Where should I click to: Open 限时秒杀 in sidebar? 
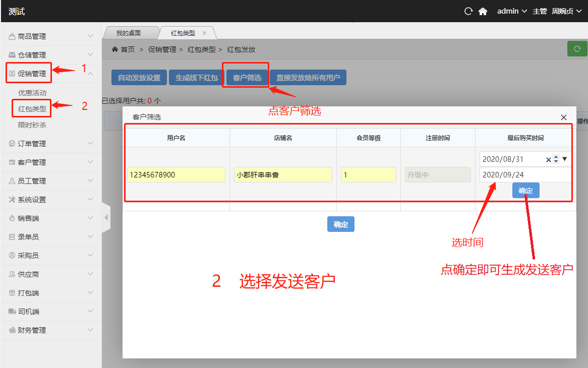click(32, 125)
